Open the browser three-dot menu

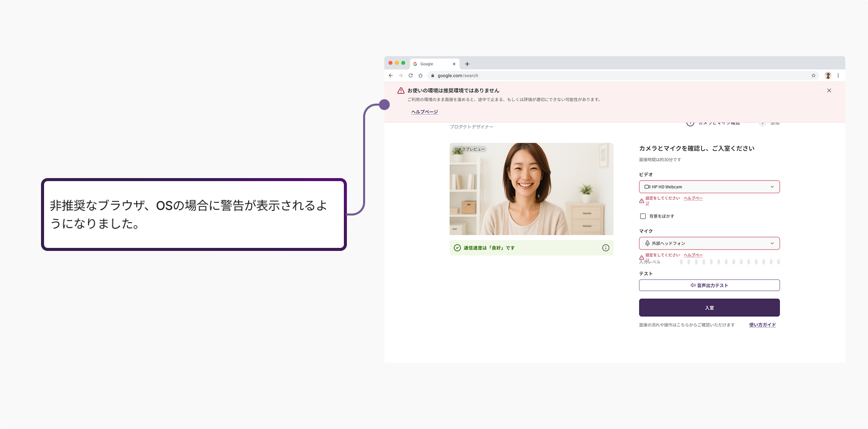[x=838, y=75]
